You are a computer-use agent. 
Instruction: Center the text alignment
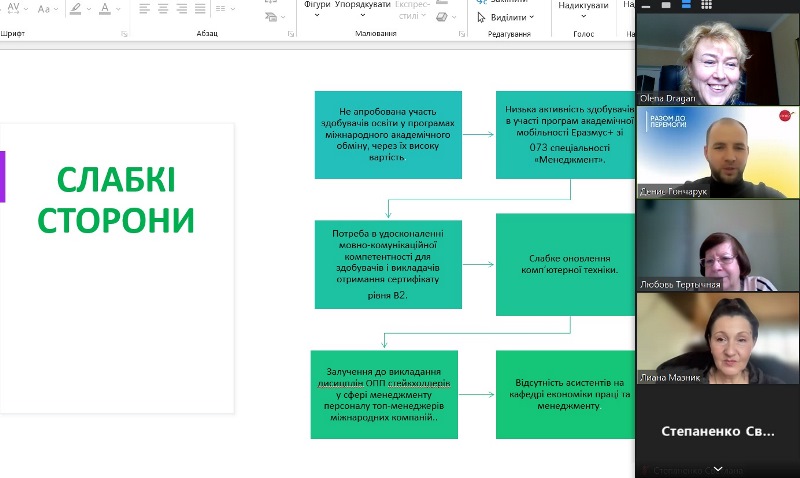click(x=163, y=9)
